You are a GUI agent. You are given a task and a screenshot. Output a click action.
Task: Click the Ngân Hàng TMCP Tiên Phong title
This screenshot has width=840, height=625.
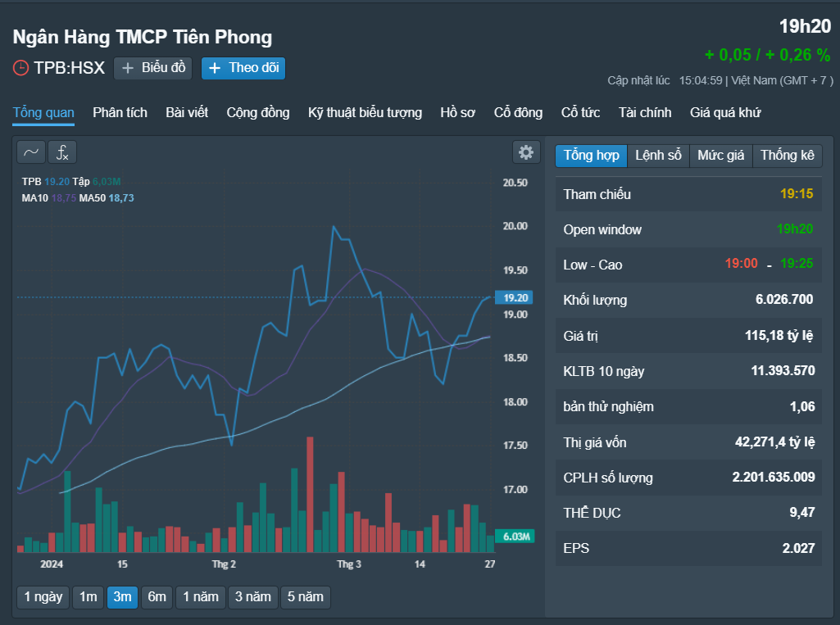click(x=143, y=37)
